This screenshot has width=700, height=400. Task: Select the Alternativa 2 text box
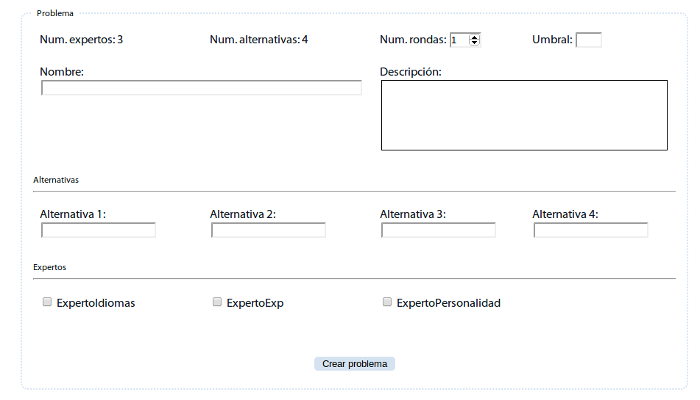click(x=268, y=230)
